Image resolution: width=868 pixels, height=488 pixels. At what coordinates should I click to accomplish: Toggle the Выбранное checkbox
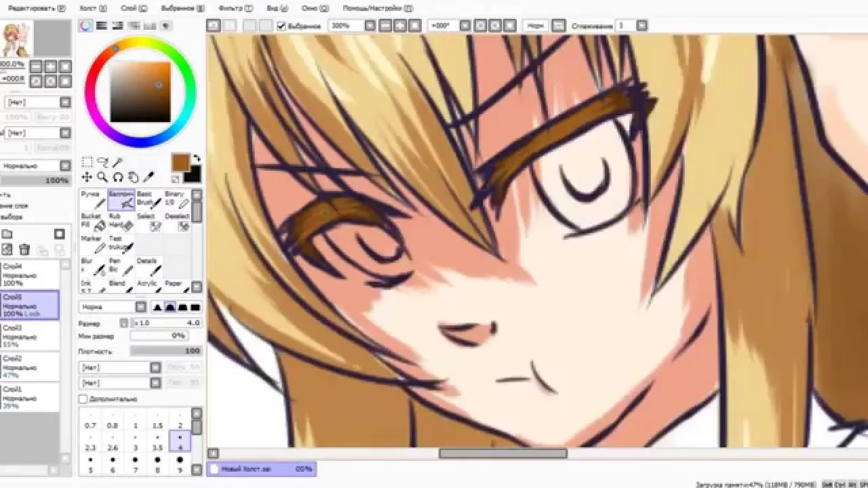tap(281, 26)
